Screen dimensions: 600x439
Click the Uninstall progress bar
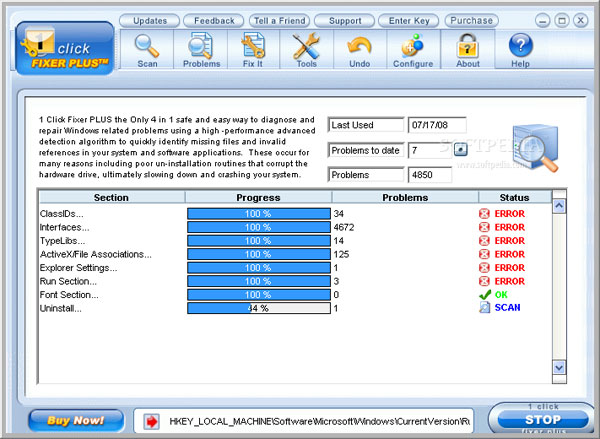[257, 308]
